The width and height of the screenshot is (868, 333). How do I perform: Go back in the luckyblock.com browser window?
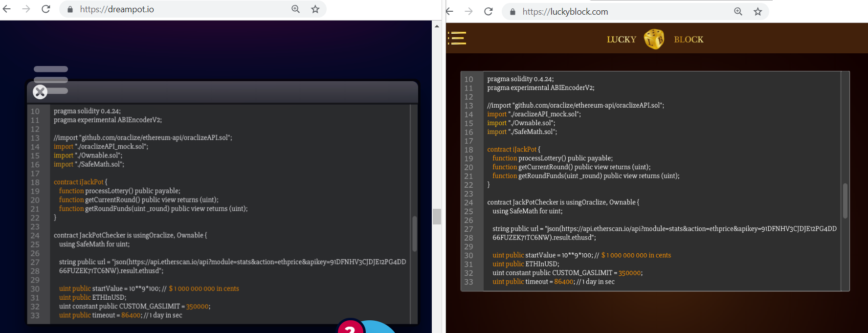450,11
